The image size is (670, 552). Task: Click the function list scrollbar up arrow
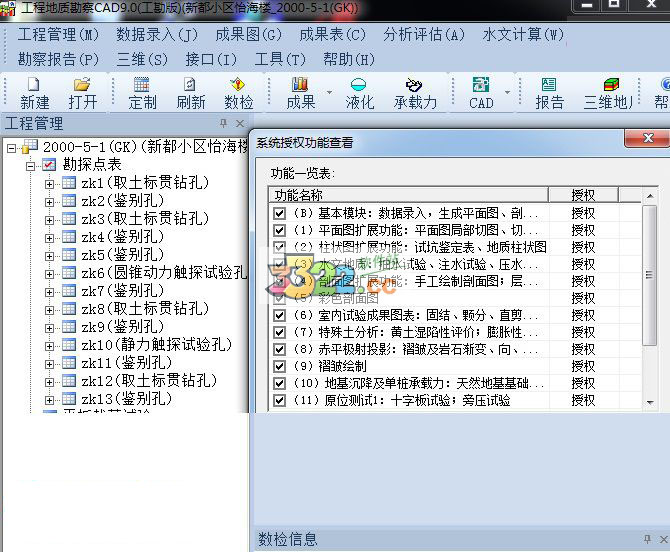[650, 196]
